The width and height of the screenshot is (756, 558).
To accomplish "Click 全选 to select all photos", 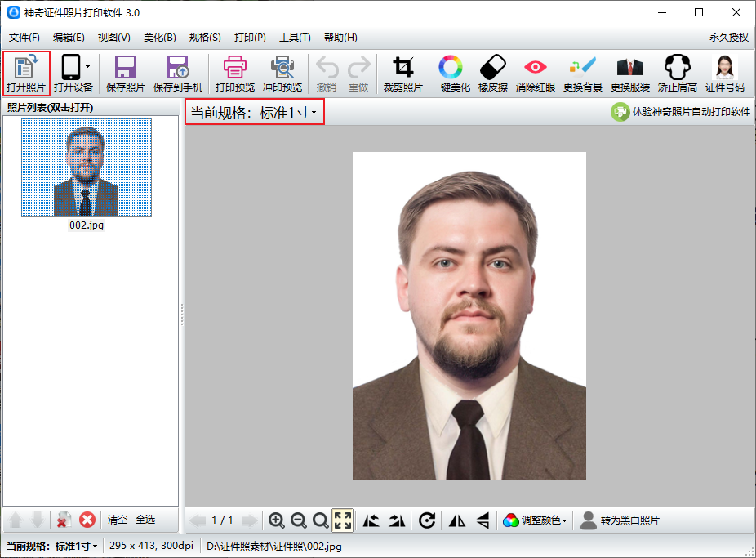I will 145,520.
